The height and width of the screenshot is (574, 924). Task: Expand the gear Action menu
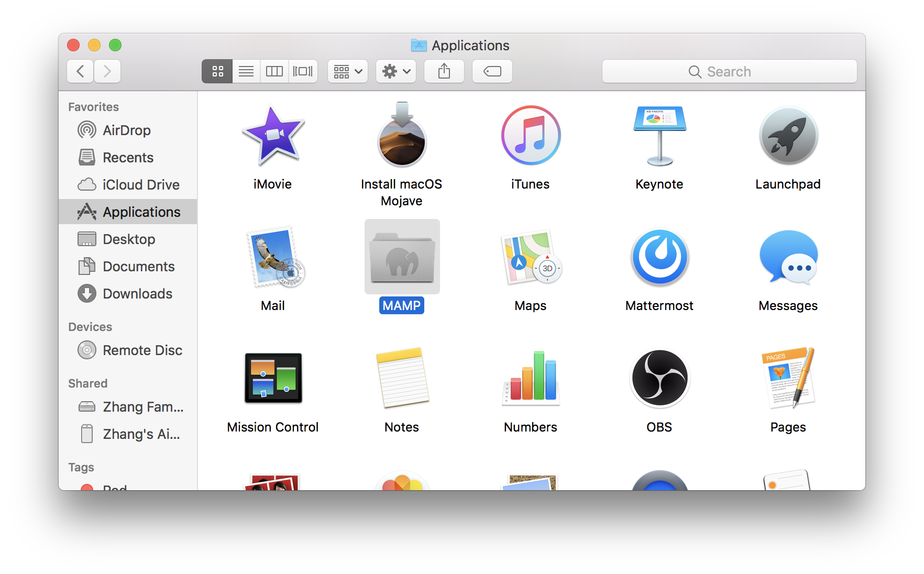click(396, 71)
